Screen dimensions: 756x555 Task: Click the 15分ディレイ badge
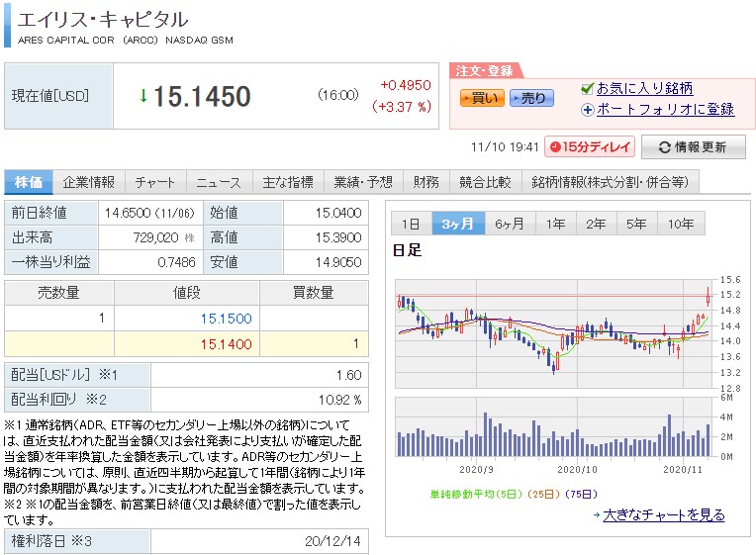[590, 146]
